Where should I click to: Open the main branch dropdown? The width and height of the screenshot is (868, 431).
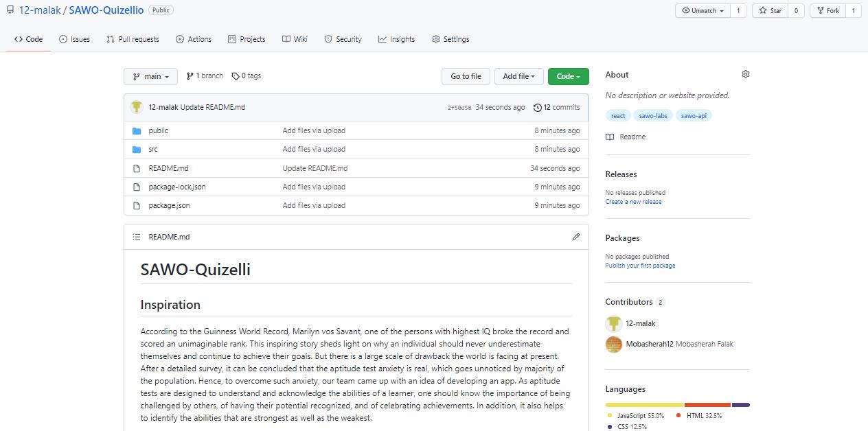(150, 76)
